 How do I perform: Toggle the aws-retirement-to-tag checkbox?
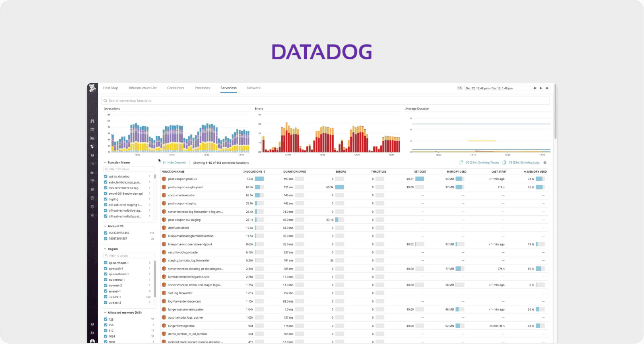(105, 188)
